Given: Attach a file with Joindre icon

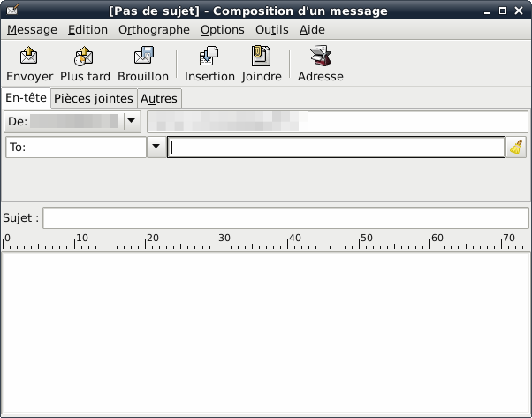Looking at the screenshot, I should (x=262, y=57).
